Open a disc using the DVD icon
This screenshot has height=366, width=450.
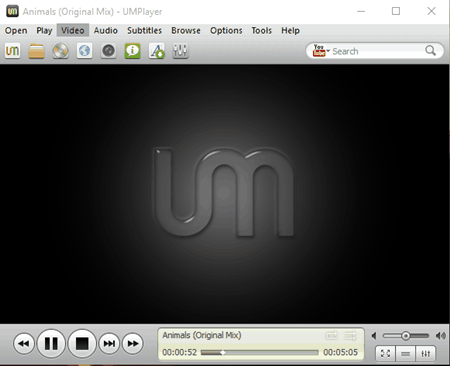click(60, 51)
